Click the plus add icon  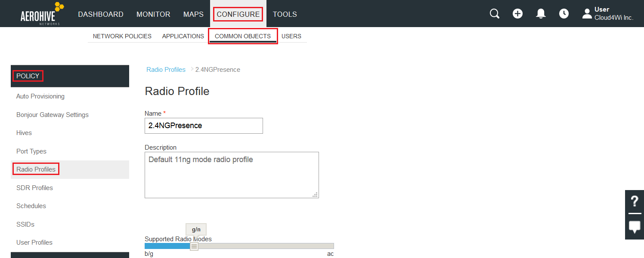click(x=517, y=14)
